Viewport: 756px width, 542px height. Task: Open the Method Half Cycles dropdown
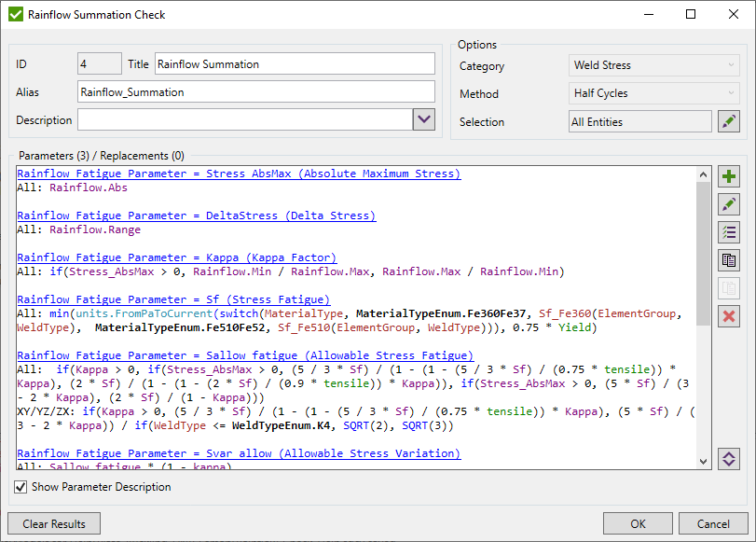654,93
